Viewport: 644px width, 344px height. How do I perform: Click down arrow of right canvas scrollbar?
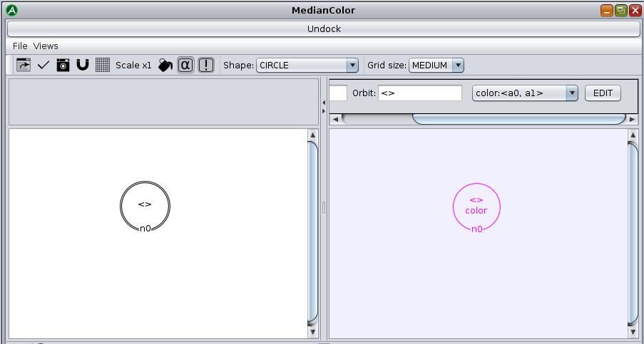(633, 332)
